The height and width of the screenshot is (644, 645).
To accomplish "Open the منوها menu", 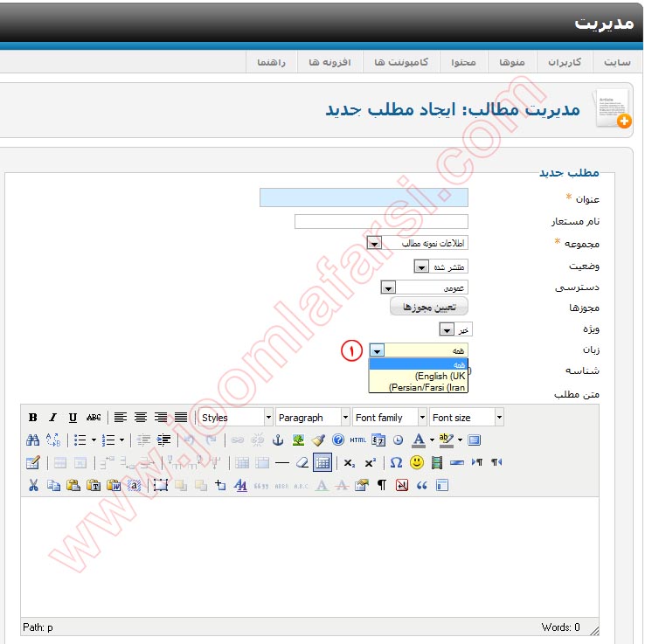I will click(512, 62).
